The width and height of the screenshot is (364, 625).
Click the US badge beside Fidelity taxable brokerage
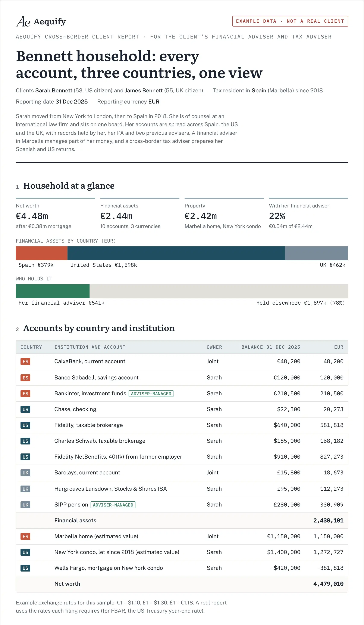(25, 425)
